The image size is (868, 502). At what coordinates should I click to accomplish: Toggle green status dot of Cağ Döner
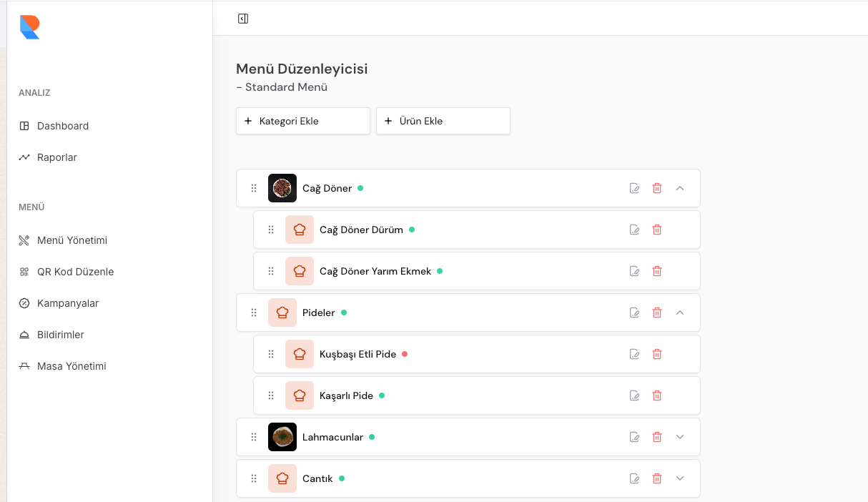coord(360,188)
